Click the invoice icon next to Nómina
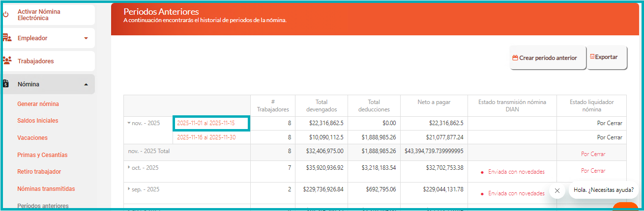644x211 pixels. [x=6, y=84]
